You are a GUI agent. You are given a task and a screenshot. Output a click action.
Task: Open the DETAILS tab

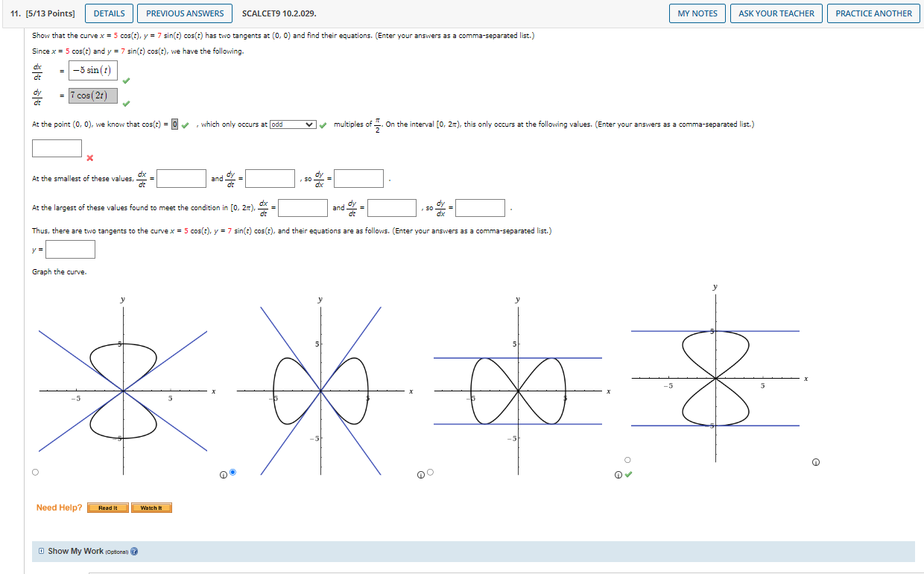click(x=109, y=13)
